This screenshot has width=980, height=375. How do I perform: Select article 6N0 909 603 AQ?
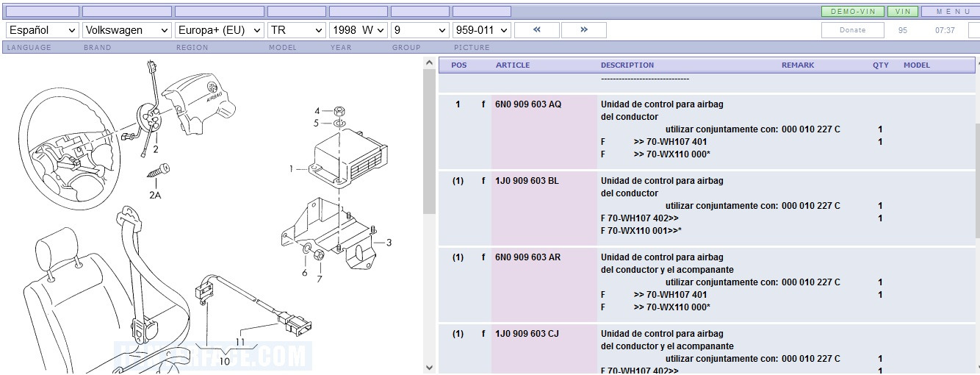pyautogui.click(x=527, y=104)
